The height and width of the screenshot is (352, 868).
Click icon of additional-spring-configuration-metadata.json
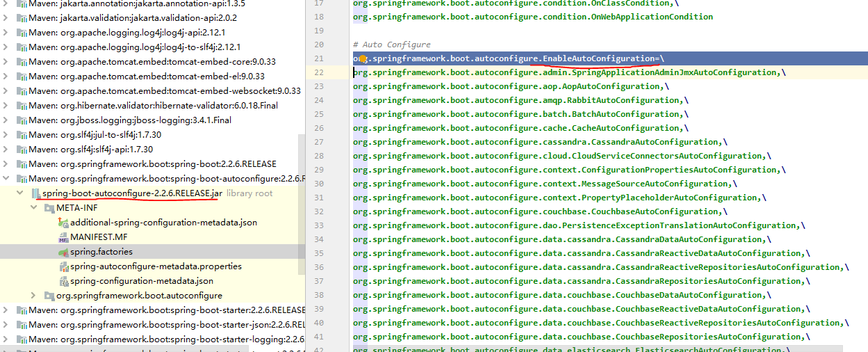pos(63,223)
